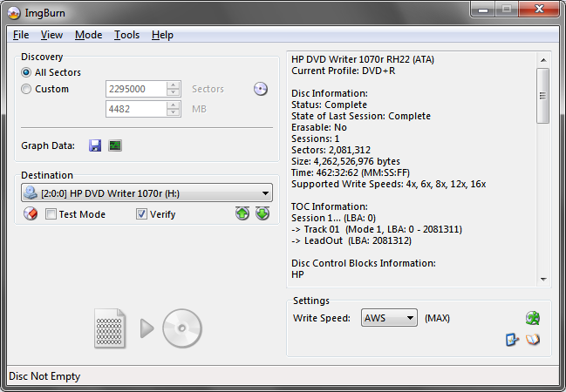Close the ImgBurn window
Viewport: 566px width, 392px height.
(x=539, y=9)
